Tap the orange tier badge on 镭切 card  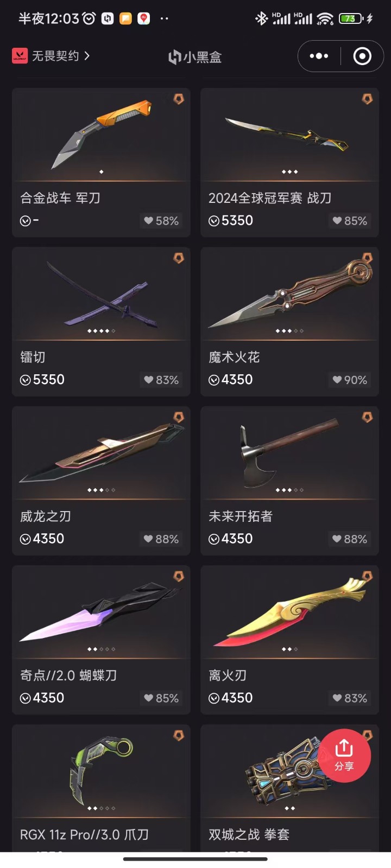click(x=179, y=258)
